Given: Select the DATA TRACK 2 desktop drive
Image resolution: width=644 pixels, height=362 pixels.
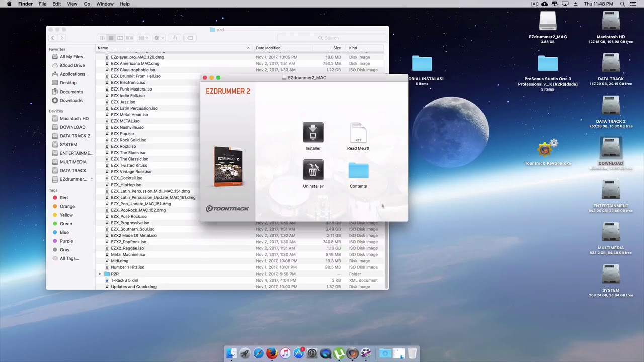Looking at the screenshot, I should [x=611, y=111].
